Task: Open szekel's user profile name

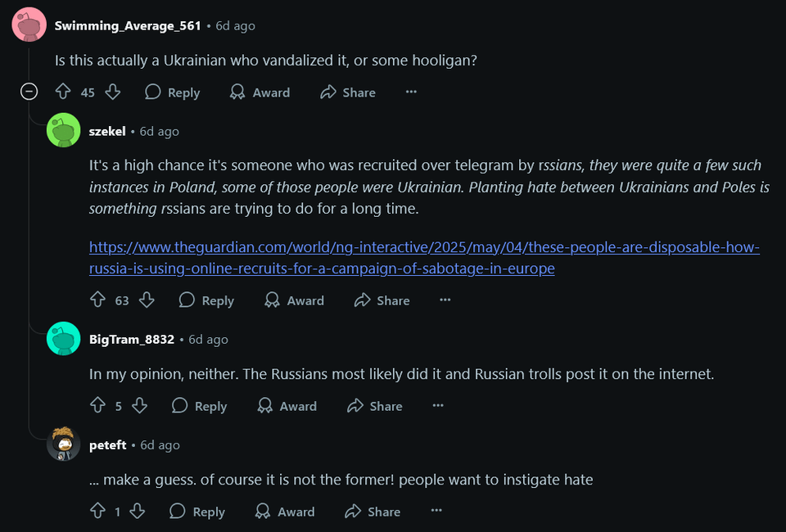Action: coord(107,131)
